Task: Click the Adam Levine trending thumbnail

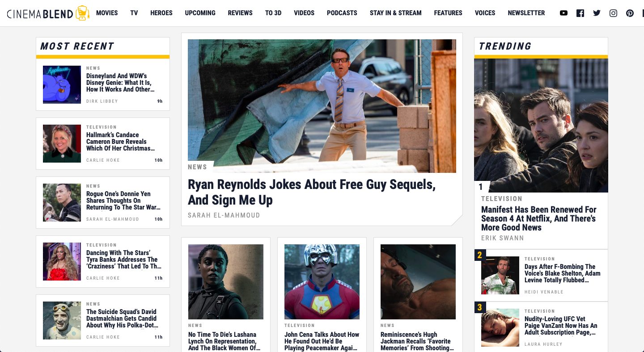Action: coord(500,275)
